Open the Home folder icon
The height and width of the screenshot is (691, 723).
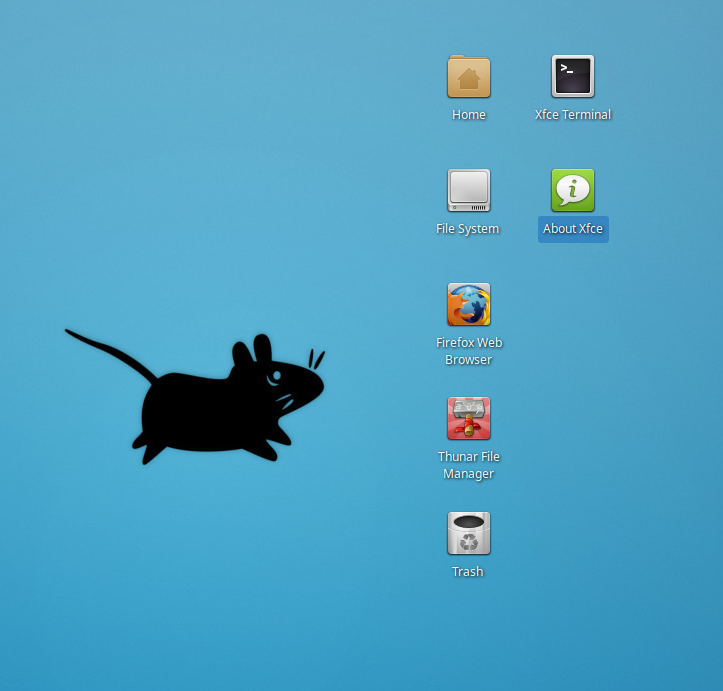pyautogui.click(x=468, y=76)
